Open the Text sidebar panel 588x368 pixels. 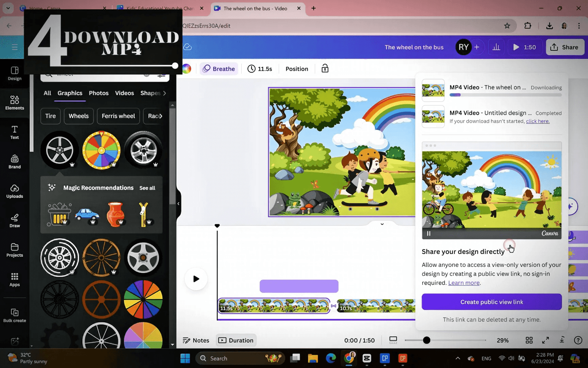point(15,132)
